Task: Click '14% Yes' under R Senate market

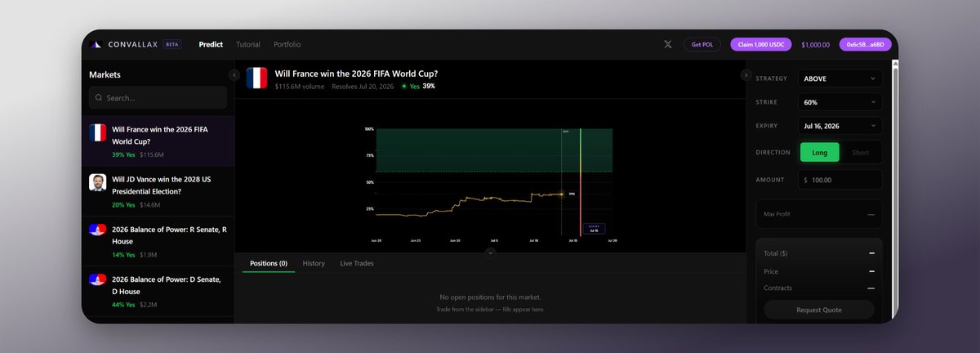Action: tap(124, 254)
